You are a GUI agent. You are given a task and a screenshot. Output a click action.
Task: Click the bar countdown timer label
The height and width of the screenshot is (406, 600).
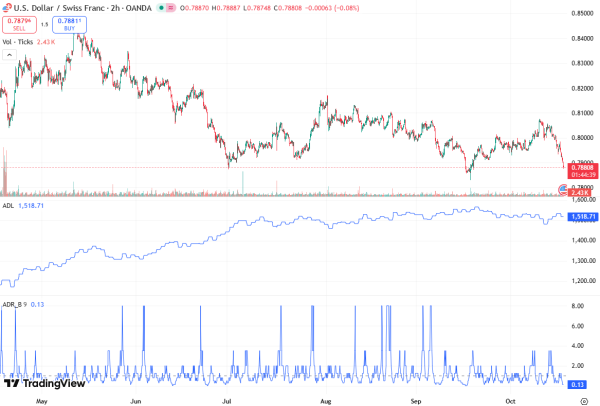[x=582, y=174]
